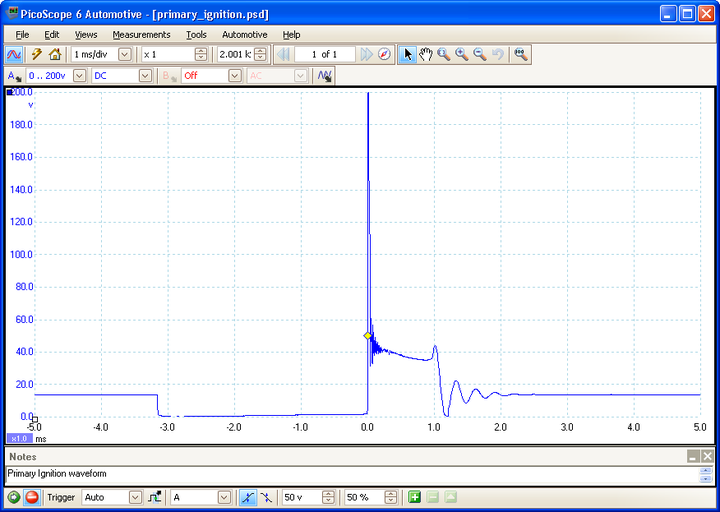Select the hand pan tool

pyautogui.click(x=425, y=55)
